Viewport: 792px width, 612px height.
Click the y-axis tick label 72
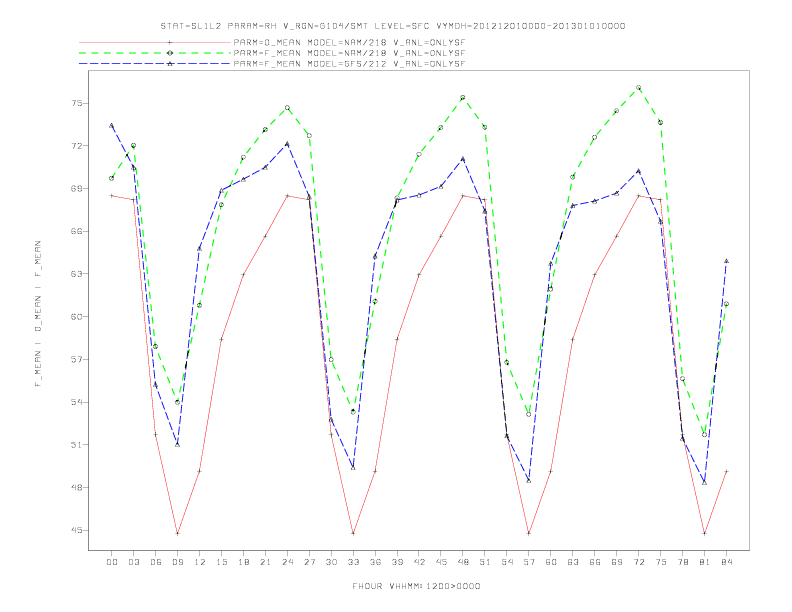77,146
